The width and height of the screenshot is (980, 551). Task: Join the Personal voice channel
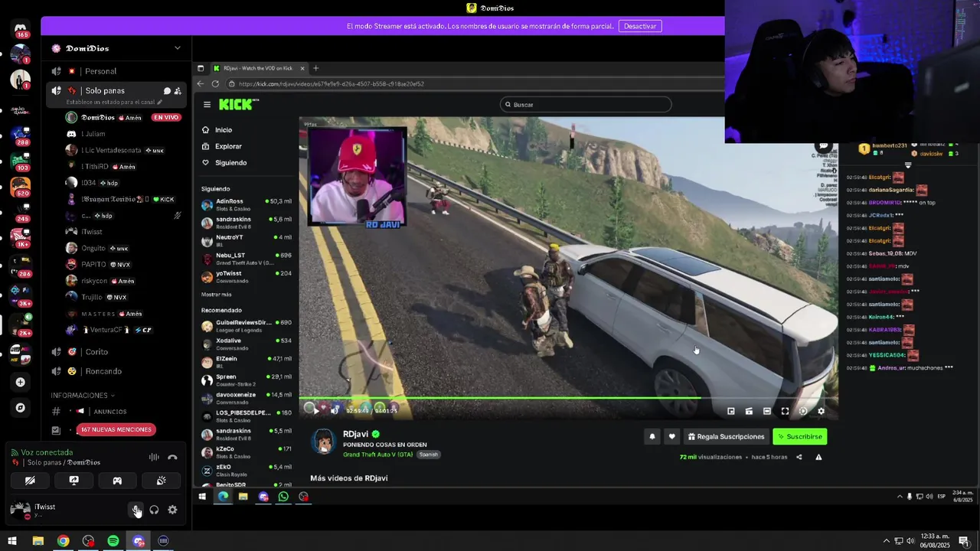point(116,71)
